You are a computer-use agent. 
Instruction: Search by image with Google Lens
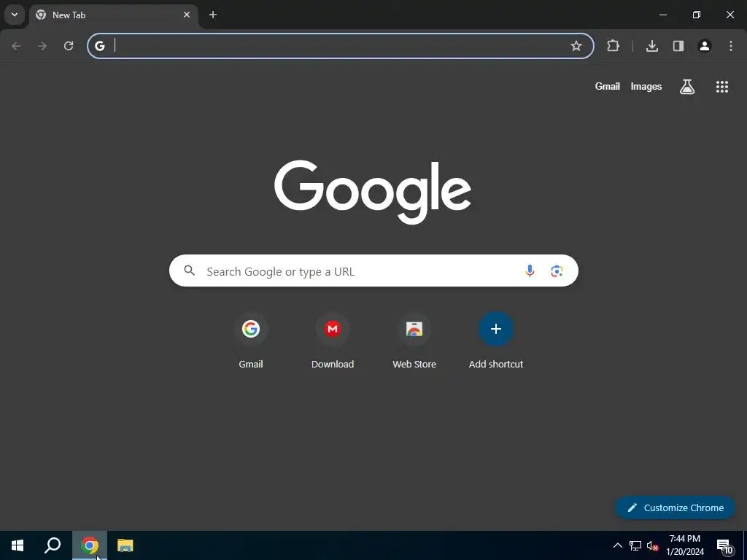(557, 271)
